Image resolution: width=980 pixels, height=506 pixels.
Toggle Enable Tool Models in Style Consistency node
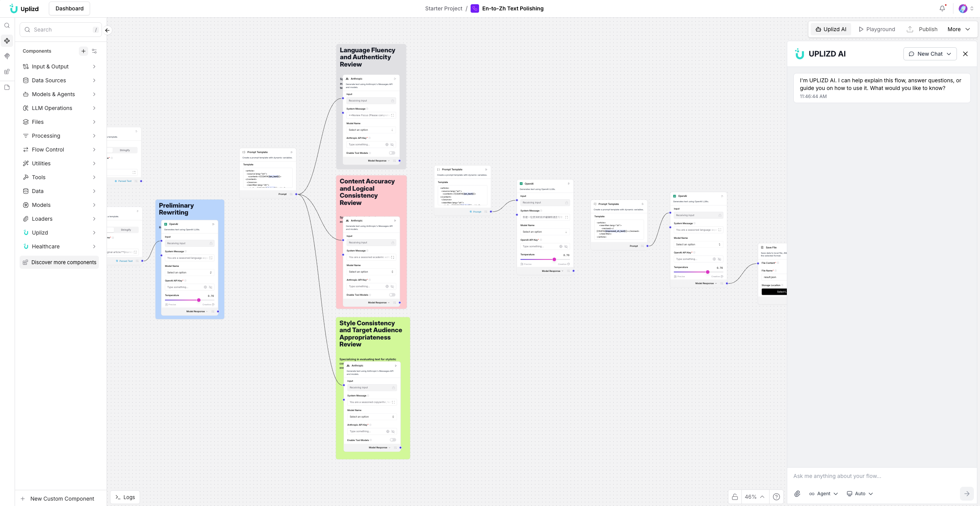393,440
